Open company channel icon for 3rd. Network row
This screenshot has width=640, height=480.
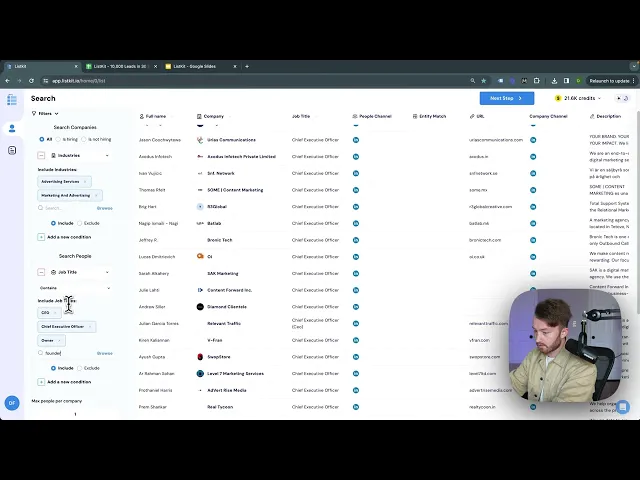pos(533,173)
